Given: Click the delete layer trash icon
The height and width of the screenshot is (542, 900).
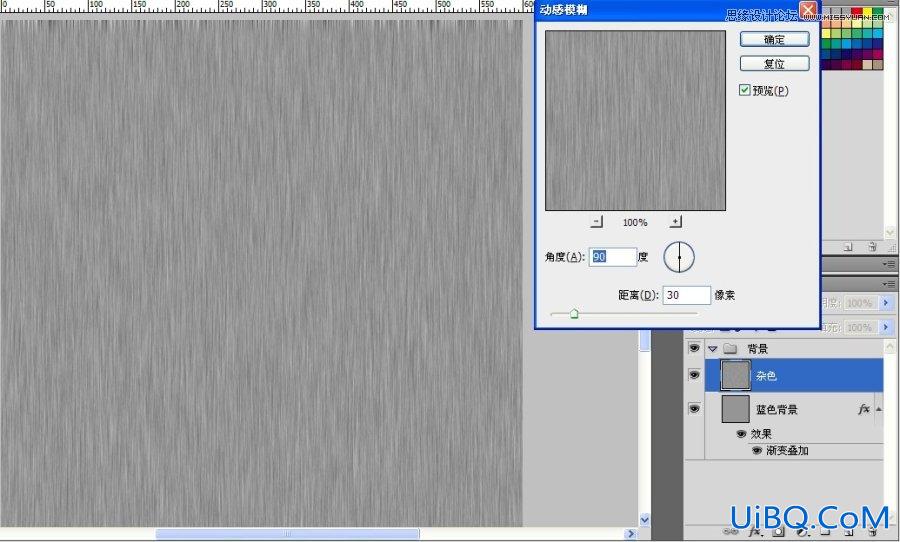Looking at the screenshot, I should click(x=872, y=532).
